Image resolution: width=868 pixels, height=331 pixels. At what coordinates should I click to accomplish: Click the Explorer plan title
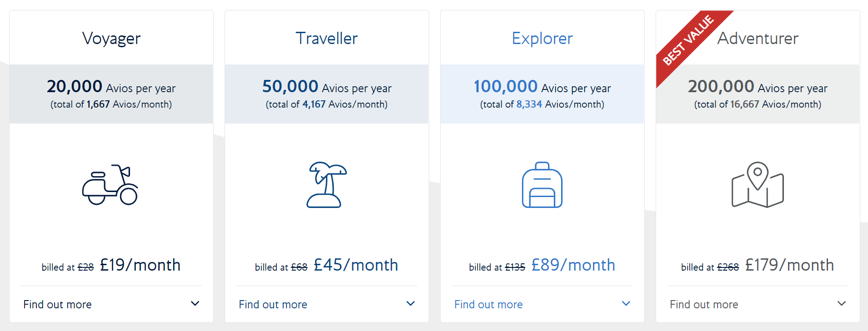542,39
